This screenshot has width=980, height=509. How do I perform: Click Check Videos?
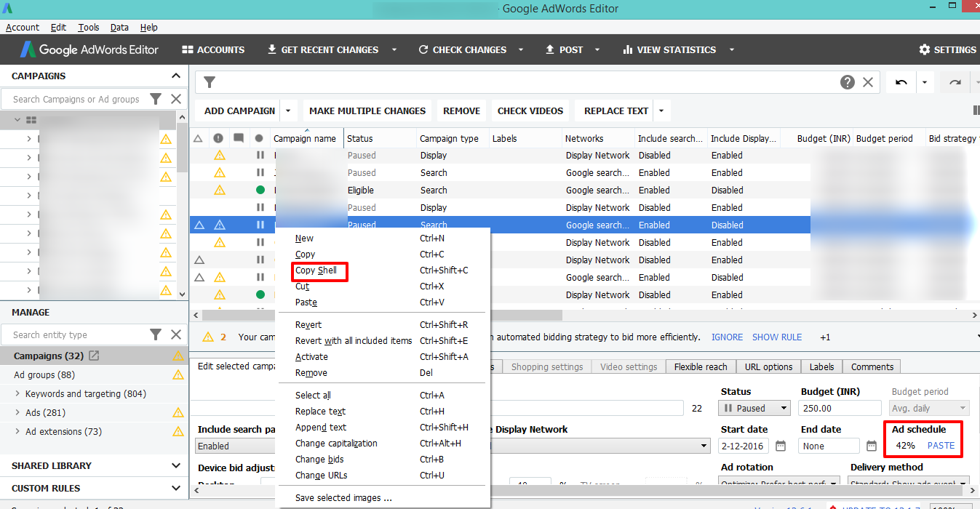(530, 111)
